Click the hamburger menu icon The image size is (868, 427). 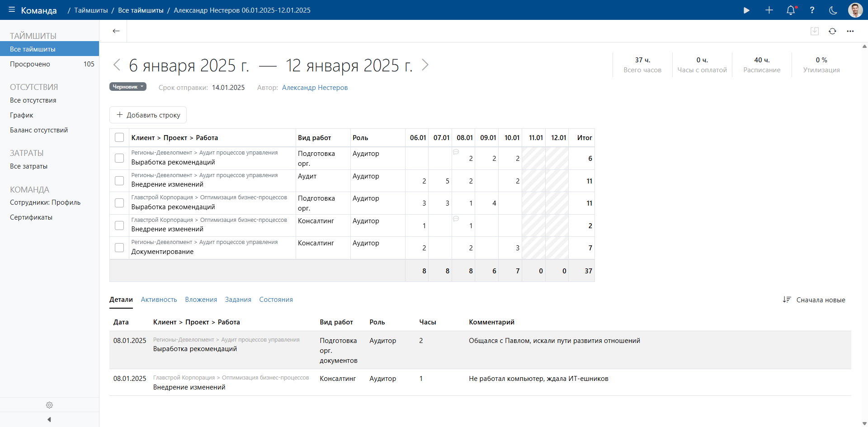(x=12, y=10)
